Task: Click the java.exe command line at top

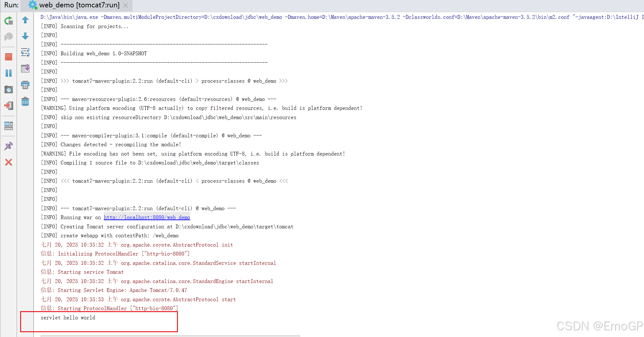Action: [342, 17]
